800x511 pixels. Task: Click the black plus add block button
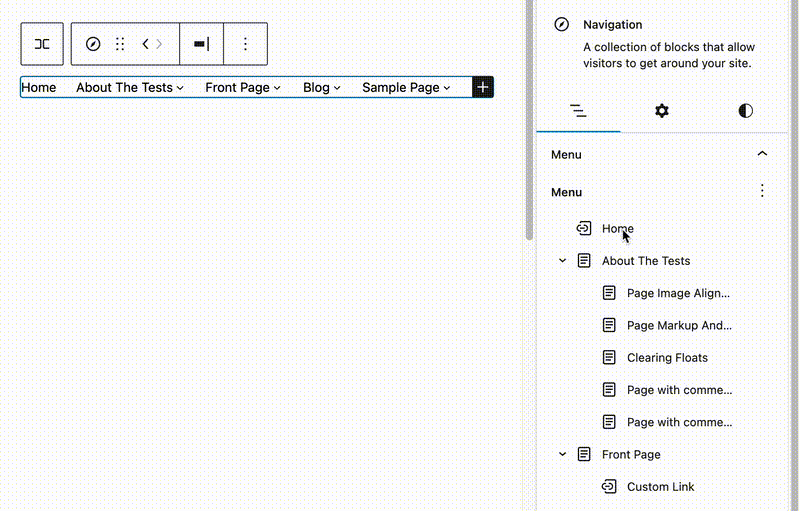(x=483, y=87)
